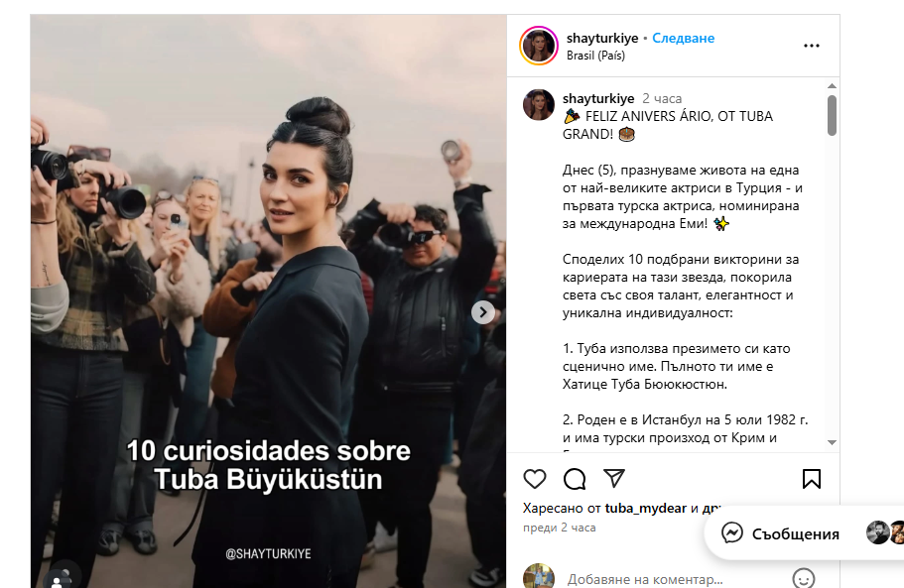Open comments with the speech bubble icon
The width and height of the screenshot is (904, 588).
(x=575, y=479)
